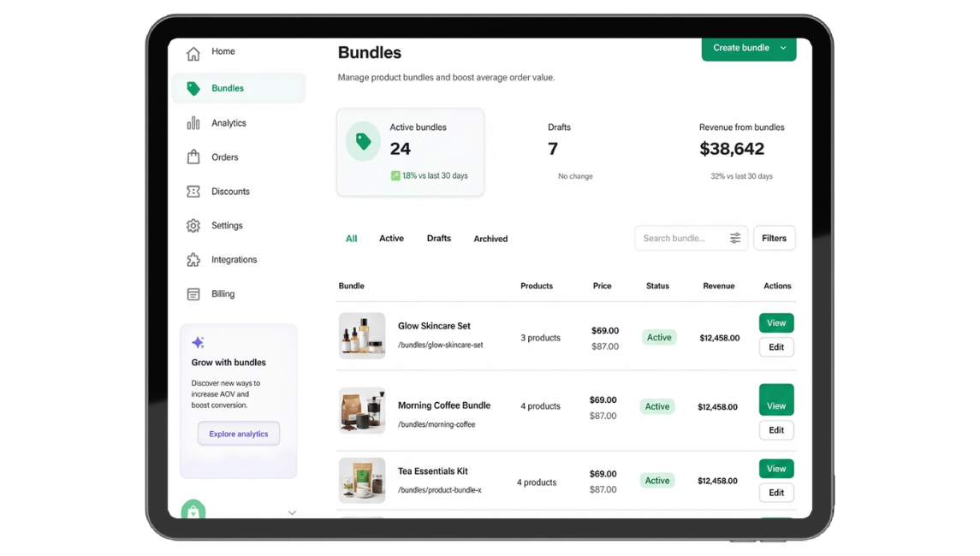
Task: Click the Discounts ticket icon
Action: click(x=193, y=191)
